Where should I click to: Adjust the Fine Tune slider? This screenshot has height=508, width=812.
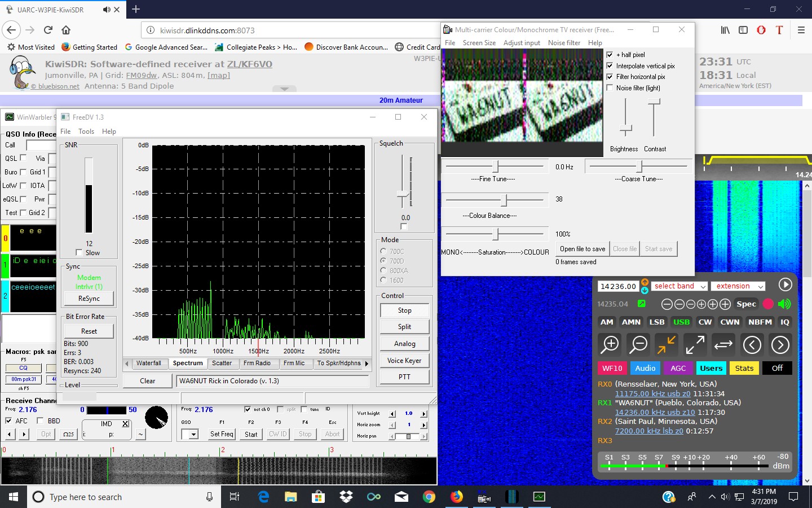pos(496,167)
